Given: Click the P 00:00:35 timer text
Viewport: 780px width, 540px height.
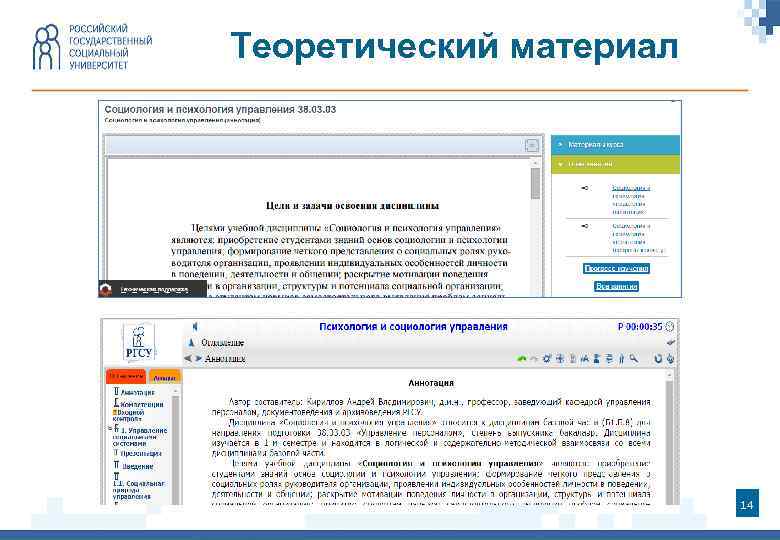Looking at the screenshot, I should (x=640, y=327).
